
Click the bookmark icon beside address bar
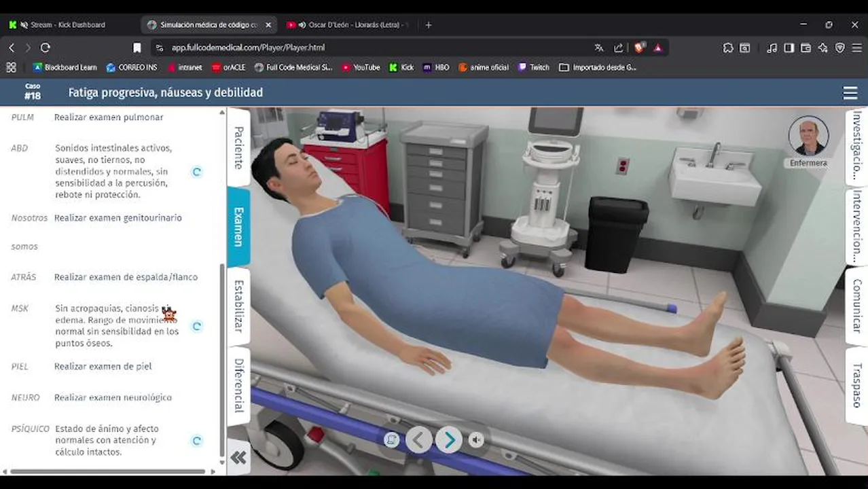coord(137,48)
